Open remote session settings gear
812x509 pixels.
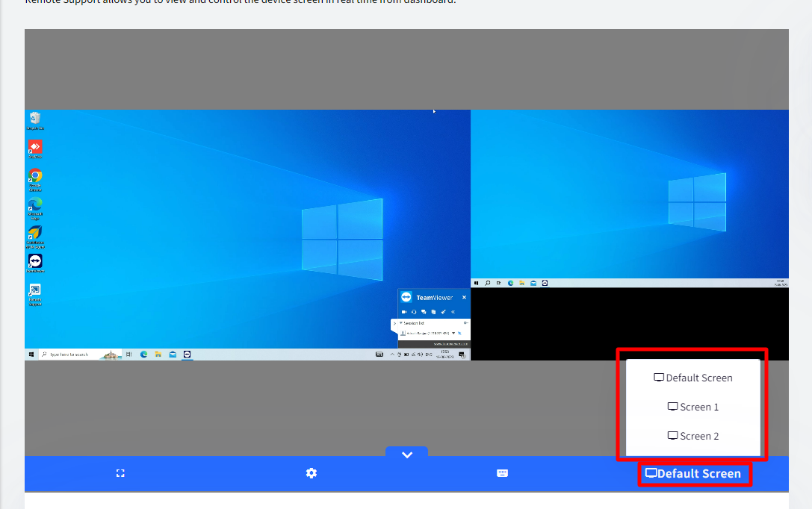(312, 473)
